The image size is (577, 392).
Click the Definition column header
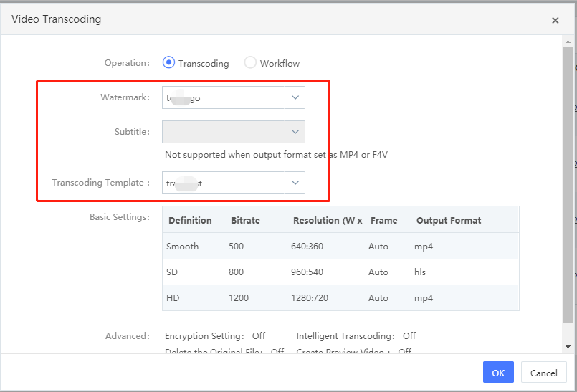click(190, 221)
